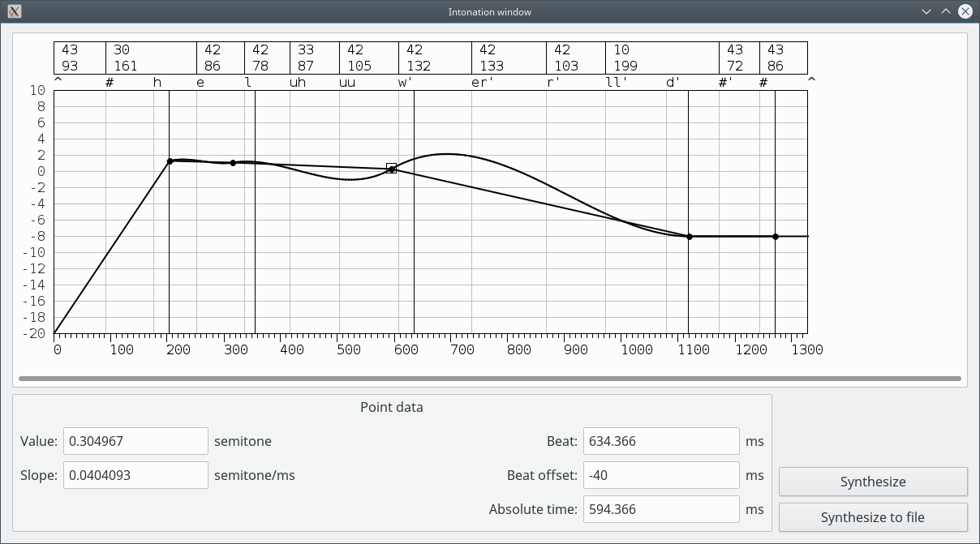Click the phoneme cell with values 30 161
Screen dimensions: 980x544
point(152,58)
